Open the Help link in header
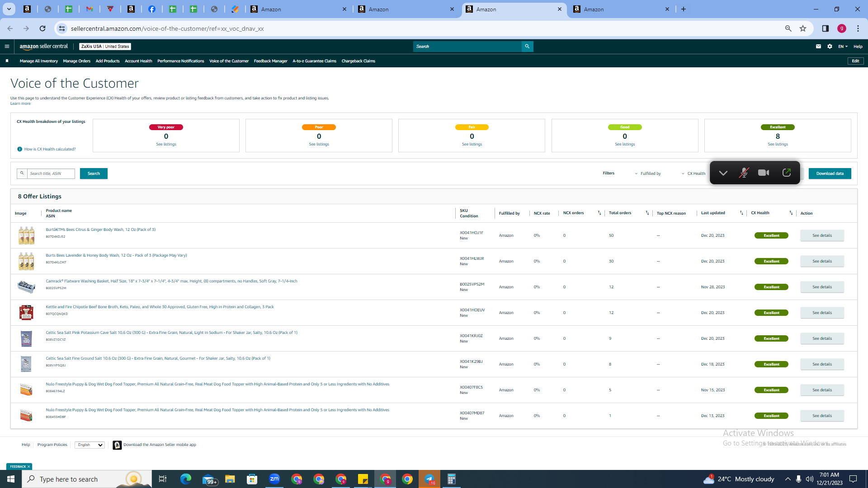Image resolution: width=868 pixels, height=488 pixels. click(x=858, y=47)
